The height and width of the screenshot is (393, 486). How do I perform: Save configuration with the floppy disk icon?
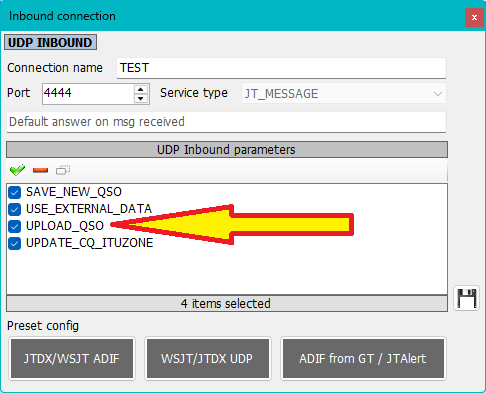coord(467,298)
